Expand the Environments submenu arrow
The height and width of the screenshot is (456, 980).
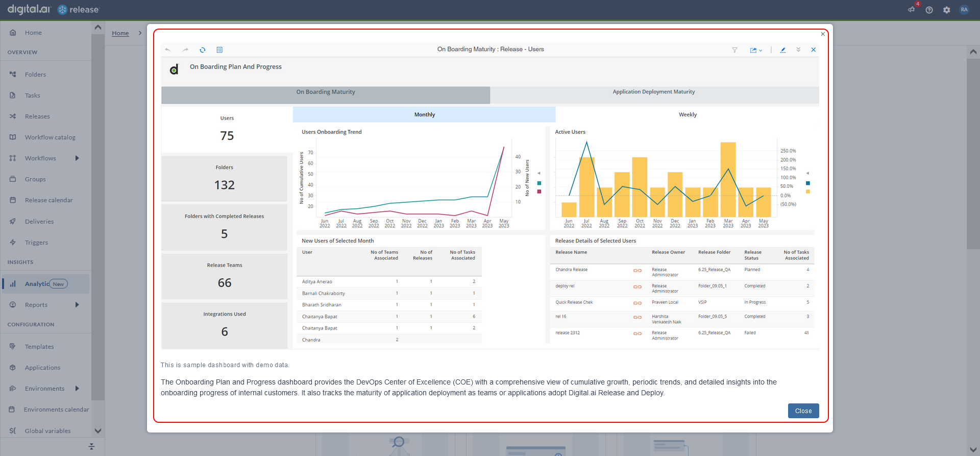(77, 389)
